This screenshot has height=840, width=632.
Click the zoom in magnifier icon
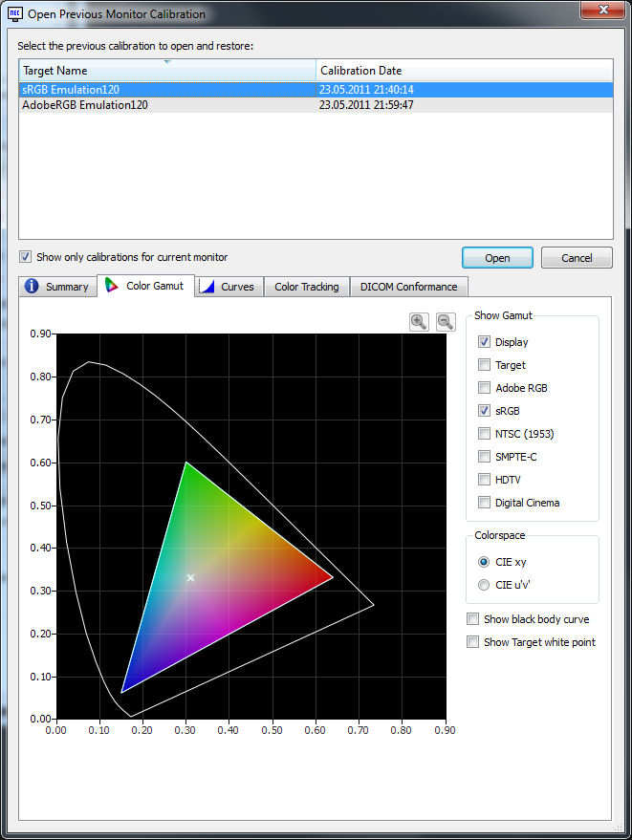[419, 322]
